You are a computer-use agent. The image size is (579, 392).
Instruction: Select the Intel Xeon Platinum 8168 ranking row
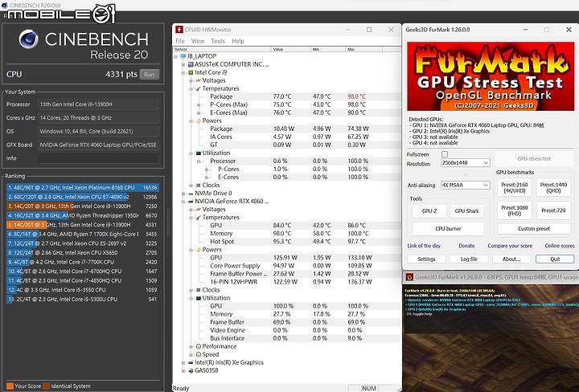tap(83, 188)
